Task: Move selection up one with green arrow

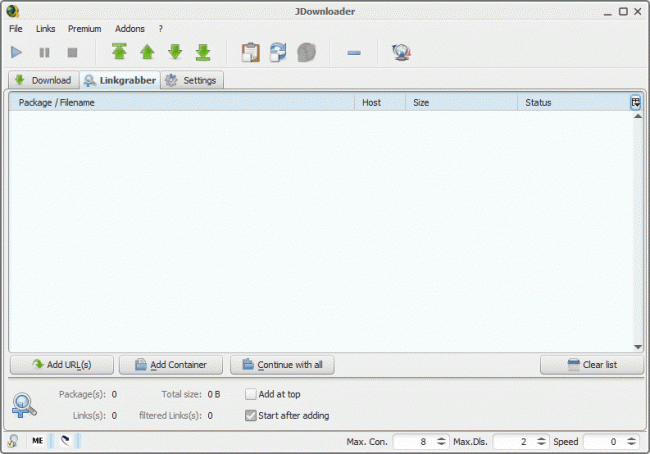Action: [x=147, y=52]
